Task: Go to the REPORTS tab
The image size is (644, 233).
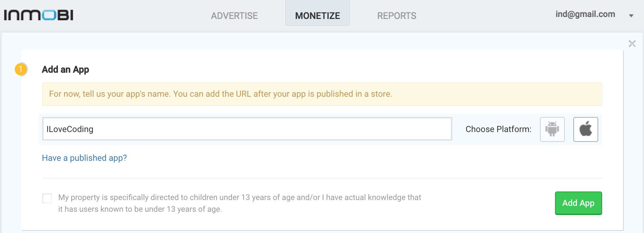Action: tap(396, 16)
